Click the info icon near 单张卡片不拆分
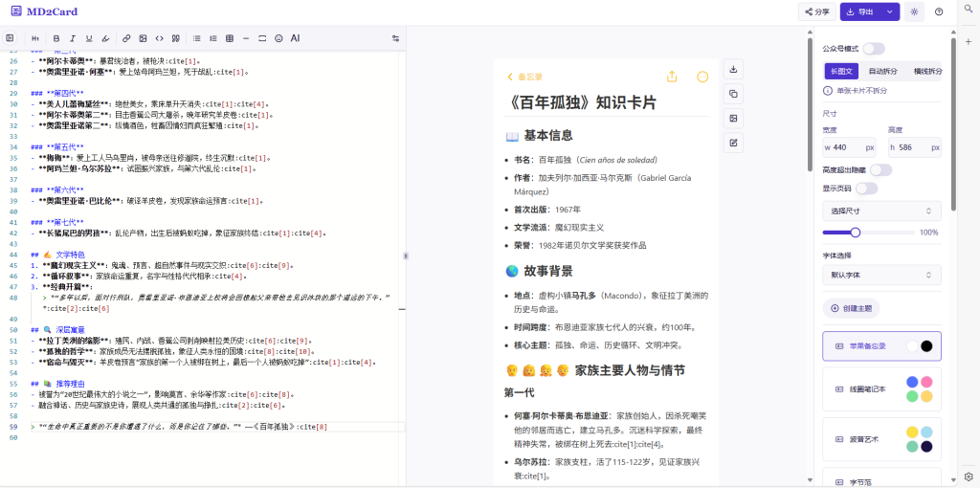The height and width of the screenshot is (488, 980). coord(828,91)
